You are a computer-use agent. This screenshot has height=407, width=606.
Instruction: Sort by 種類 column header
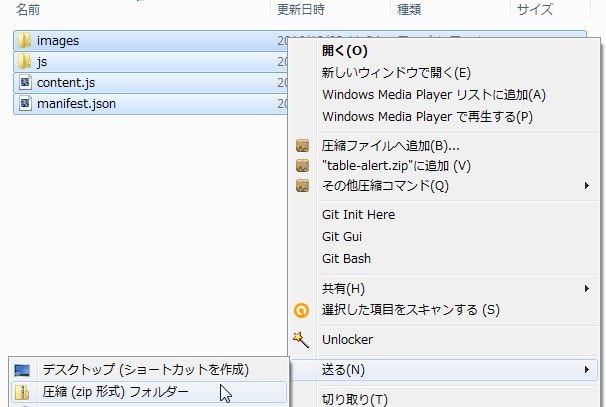409,9
